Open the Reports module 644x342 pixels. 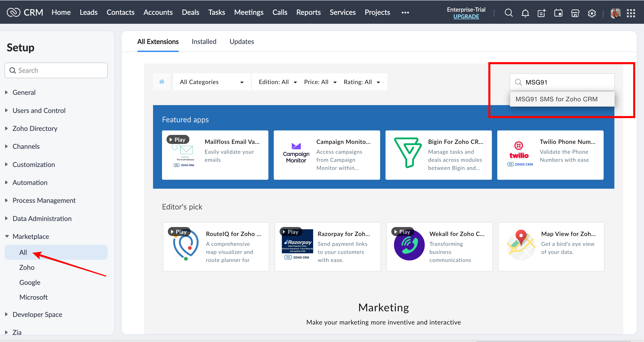308,12
